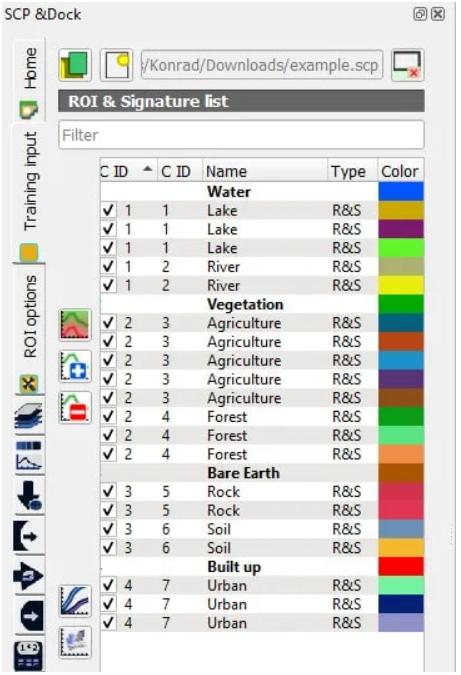The image size is (461, 675).
Task: Open the spectral signature plot icon
Action: (x=75, y=325)
